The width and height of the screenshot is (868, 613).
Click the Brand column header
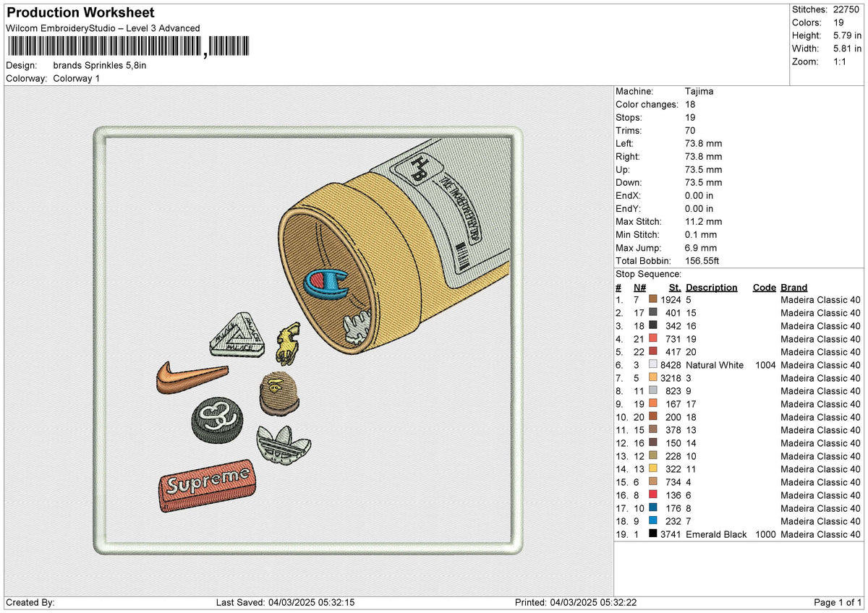794,288
